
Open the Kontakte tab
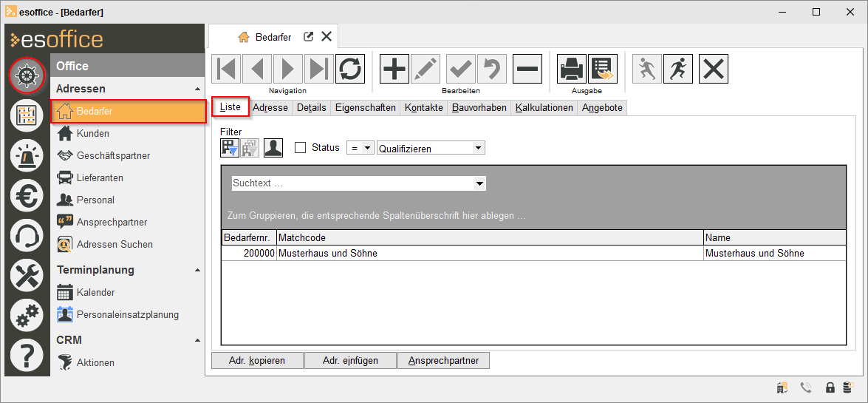[424, 108]
